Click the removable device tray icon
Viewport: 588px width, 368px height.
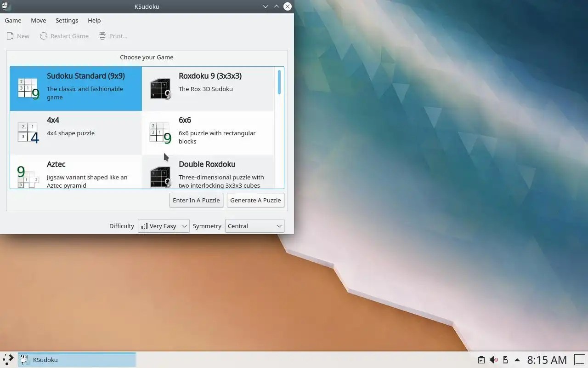point(505,360)
